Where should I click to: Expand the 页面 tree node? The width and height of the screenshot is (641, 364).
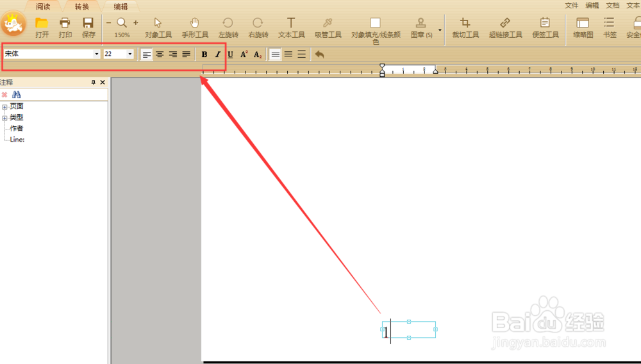[x=4, y=107]
